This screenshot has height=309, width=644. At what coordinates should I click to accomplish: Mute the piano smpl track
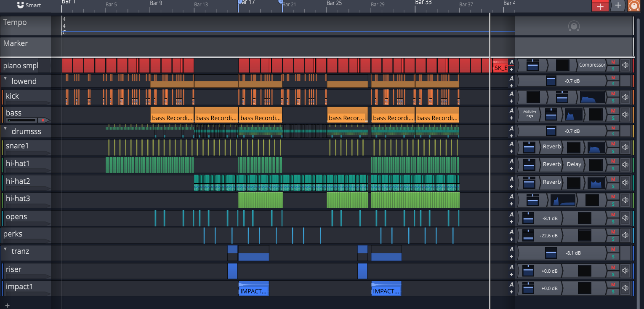click(x=613, y=62)
